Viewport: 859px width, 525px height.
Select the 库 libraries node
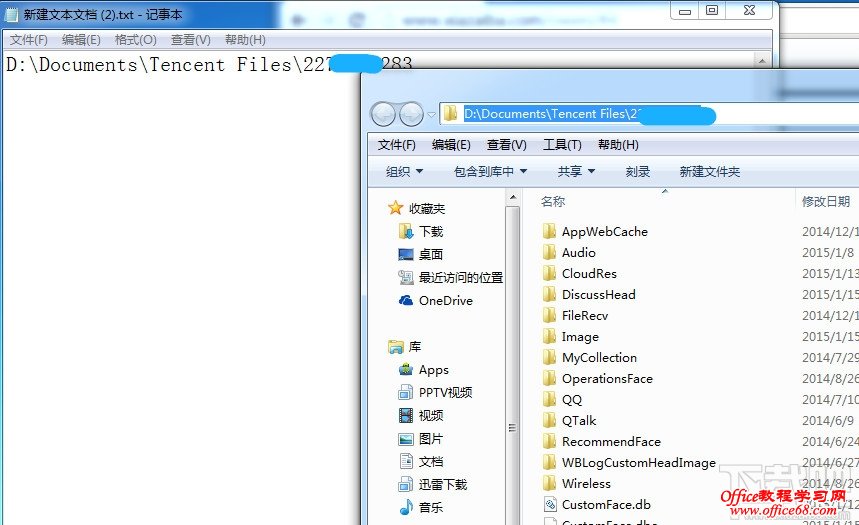(x=415, y=346)
